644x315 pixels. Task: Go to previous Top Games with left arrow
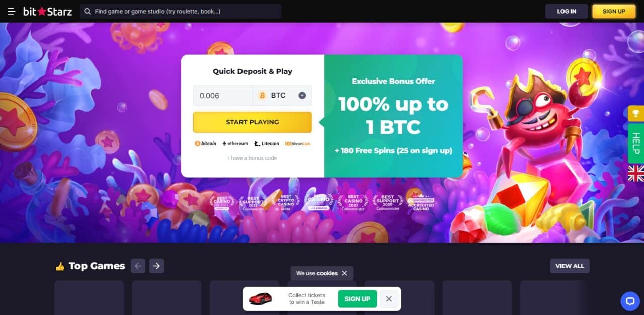(x=138, y=266)
